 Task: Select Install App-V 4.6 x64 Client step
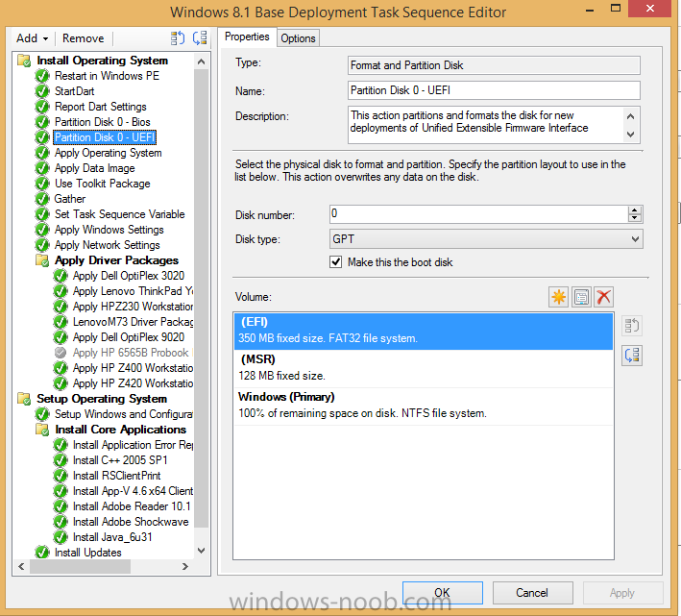(x=133, y=491)
